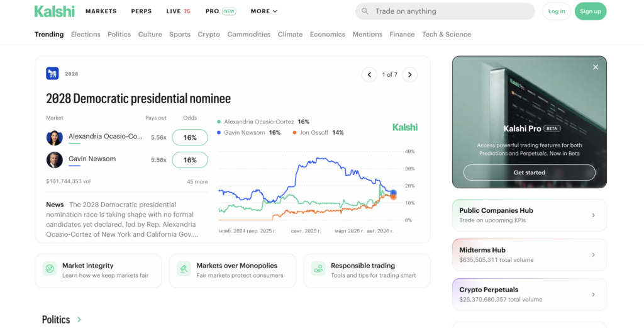This screenshot has width=644, height=328.
Task: Click Alexandria Ocasio-Co... market name
Action: coord(106,137)
